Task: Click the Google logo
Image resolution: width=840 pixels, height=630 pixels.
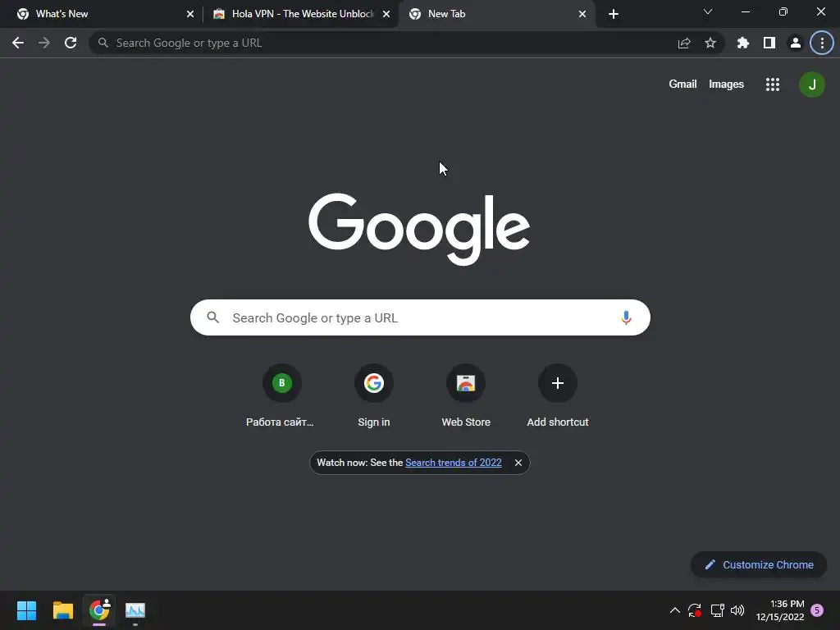Action: pyautogui.click(x=419, y=230)
